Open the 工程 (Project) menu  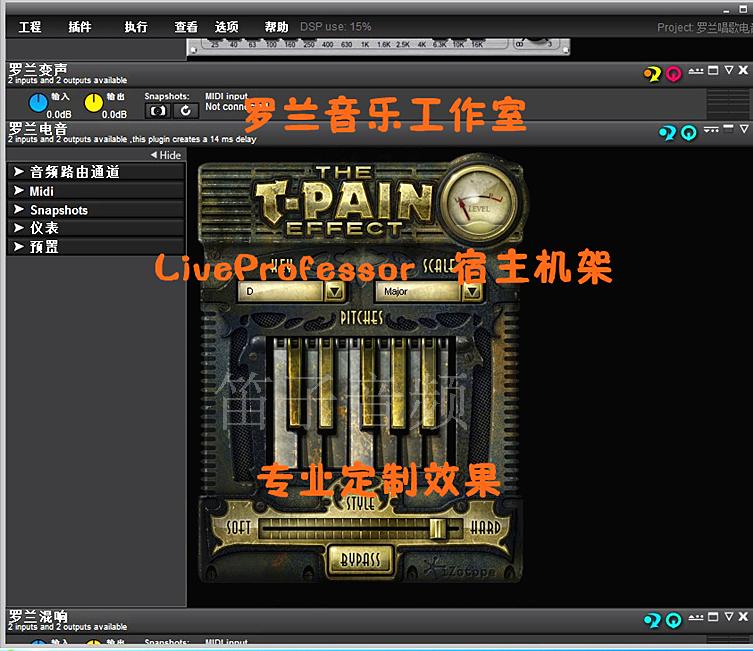pyautogui.click(x=30, y=27)
